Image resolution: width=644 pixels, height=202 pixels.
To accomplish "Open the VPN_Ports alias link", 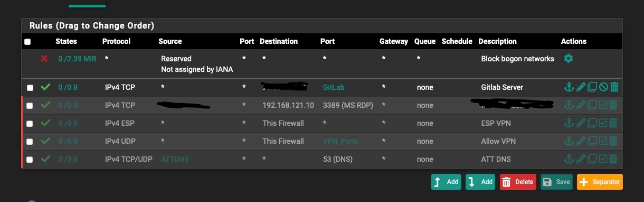I will point(339,141).
